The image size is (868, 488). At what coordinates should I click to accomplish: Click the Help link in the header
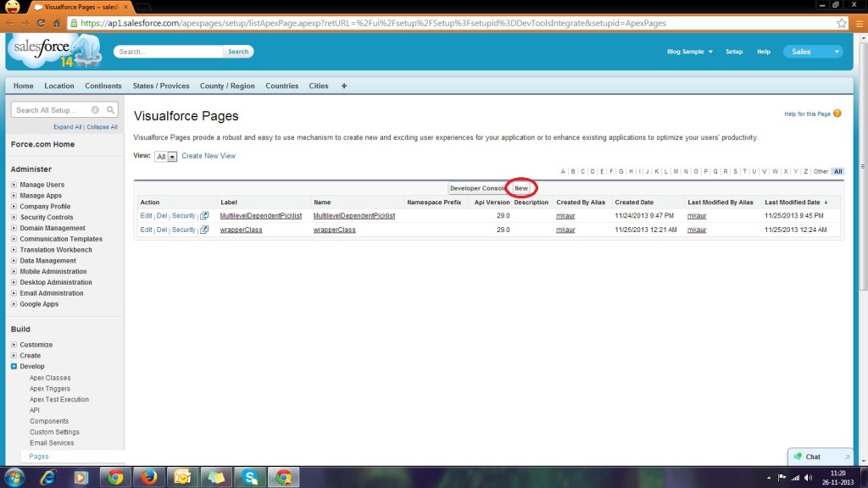[x=764, y=52]
